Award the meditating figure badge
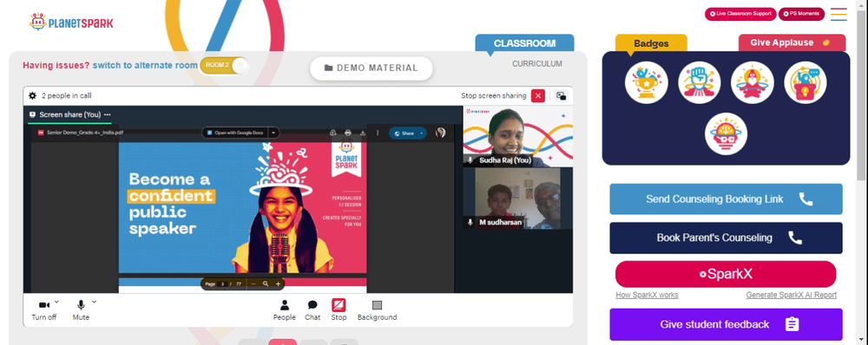This screenshot has height=345, width=868. point(753,83)
